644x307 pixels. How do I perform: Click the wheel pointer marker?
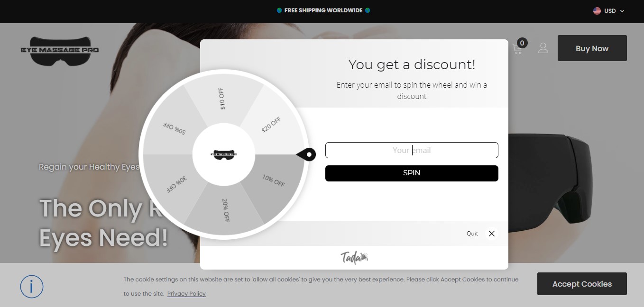(306, 154)
